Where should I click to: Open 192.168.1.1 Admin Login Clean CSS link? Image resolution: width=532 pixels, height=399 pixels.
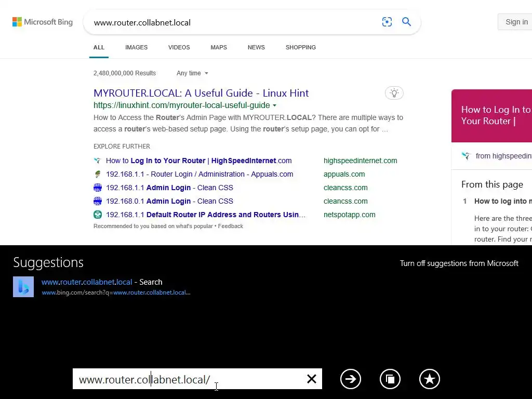click(170, 188)
